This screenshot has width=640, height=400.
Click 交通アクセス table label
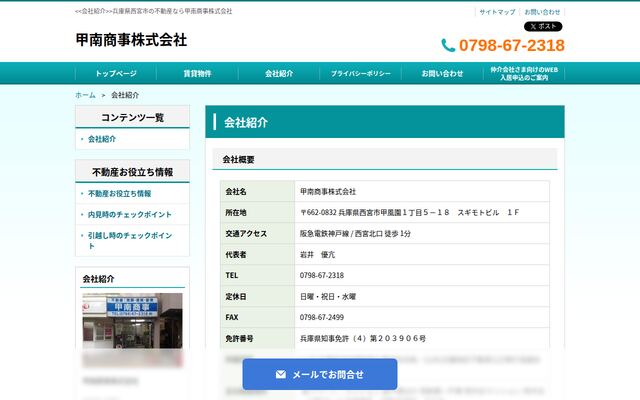coord(246,233)
